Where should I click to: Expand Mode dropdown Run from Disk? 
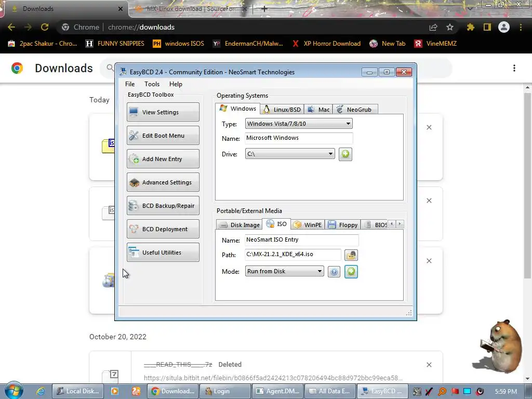coord(284,271)
